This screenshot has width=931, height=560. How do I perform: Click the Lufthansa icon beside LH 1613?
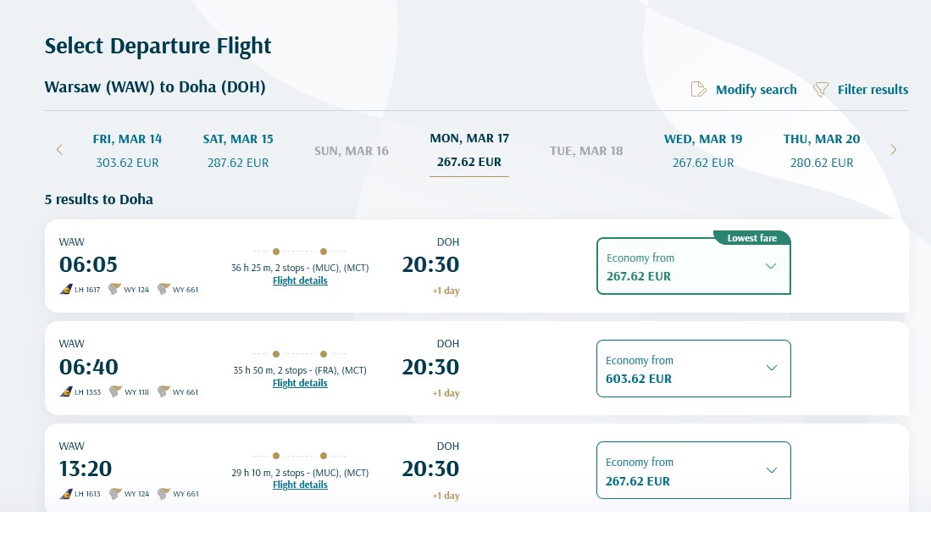click(x=66, y=494)
